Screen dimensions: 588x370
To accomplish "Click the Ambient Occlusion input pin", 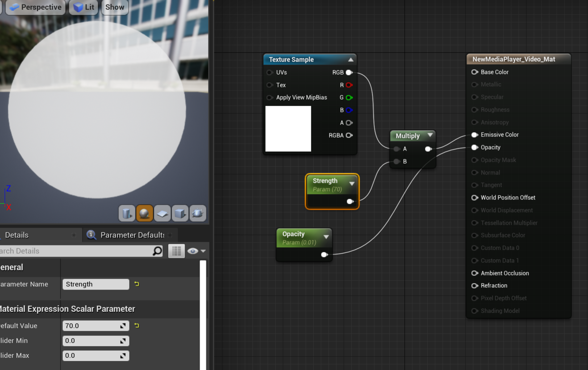I will click(x=475, y=273).
